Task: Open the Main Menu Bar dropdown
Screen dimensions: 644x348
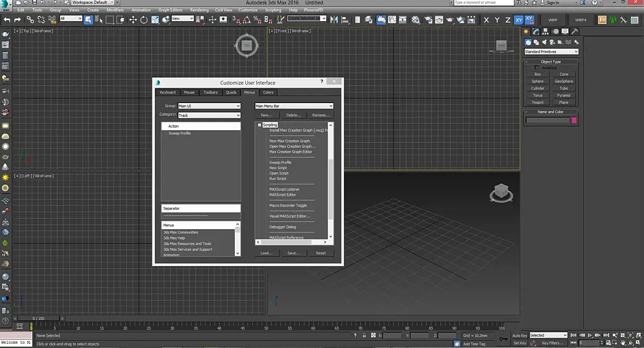Action: (294, 106)
